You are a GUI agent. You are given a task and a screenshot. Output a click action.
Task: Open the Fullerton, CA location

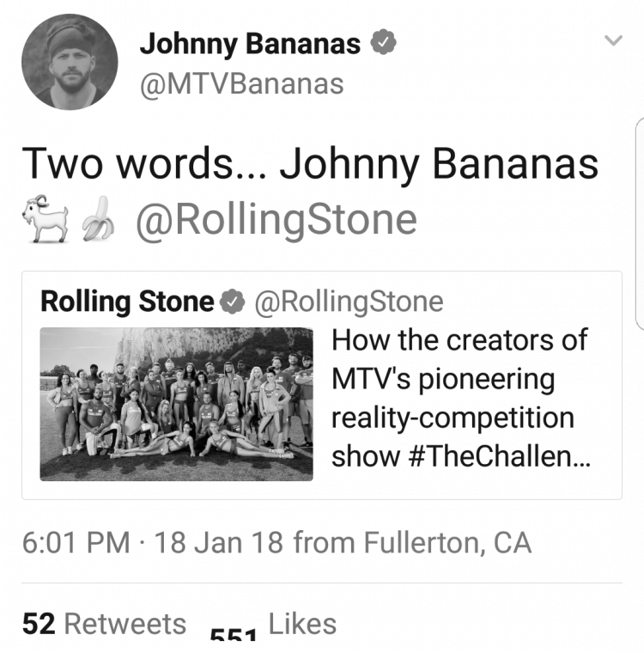[448, 543]
